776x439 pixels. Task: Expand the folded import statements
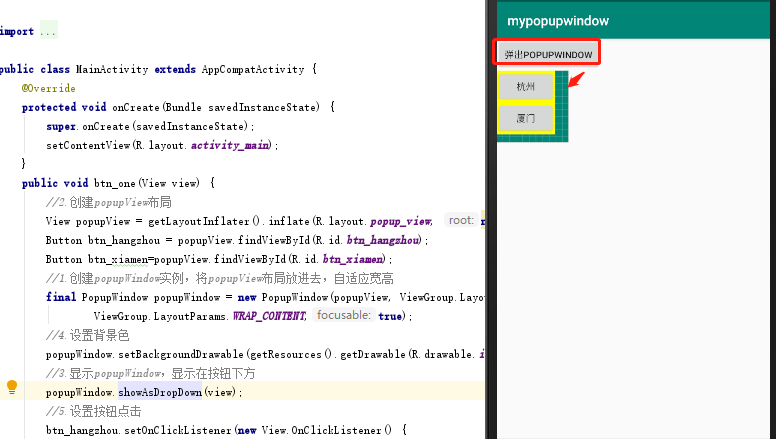[x=48, y=32]
